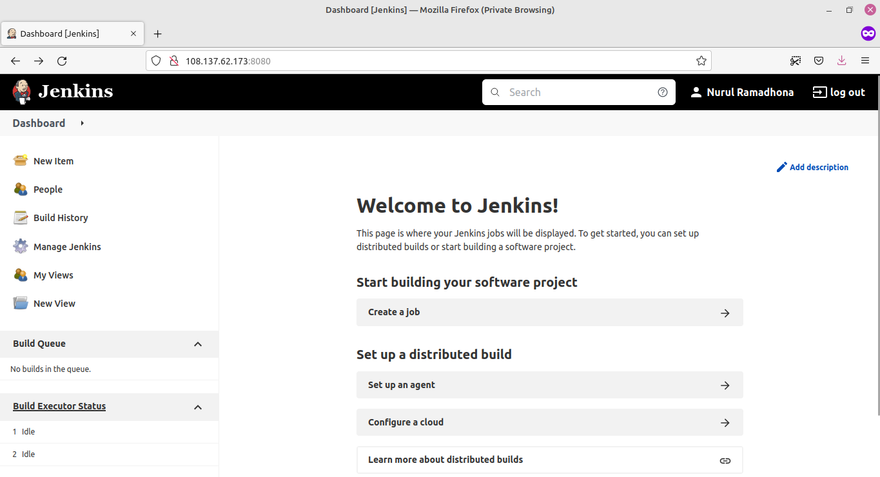880x477 pixels.
Task: Click the "Welcome to Jenkins!" heading
Action: coord(457,205)
